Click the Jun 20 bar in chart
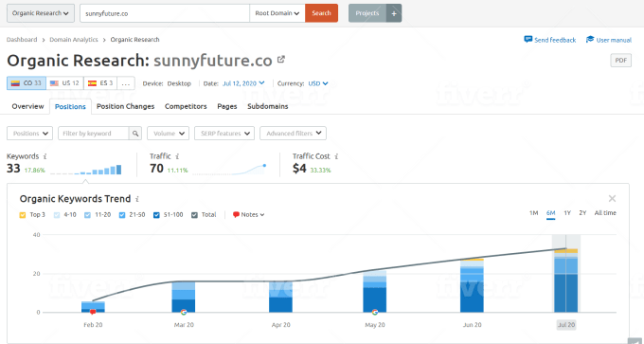This screenshot has height=344, width=644. pos(472,285)
